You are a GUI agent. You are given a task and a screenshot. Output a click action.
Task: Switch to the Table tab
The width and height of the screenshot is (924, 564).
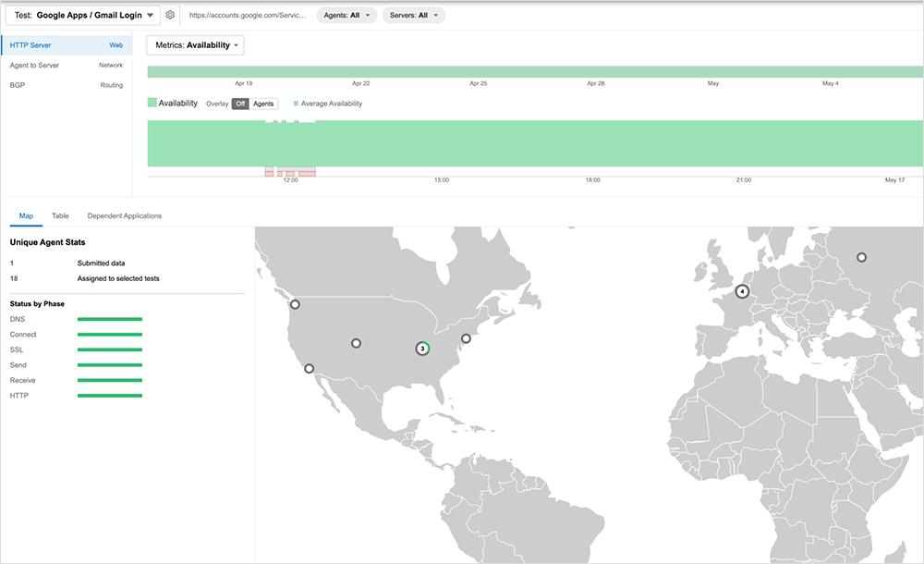point(60,215)
